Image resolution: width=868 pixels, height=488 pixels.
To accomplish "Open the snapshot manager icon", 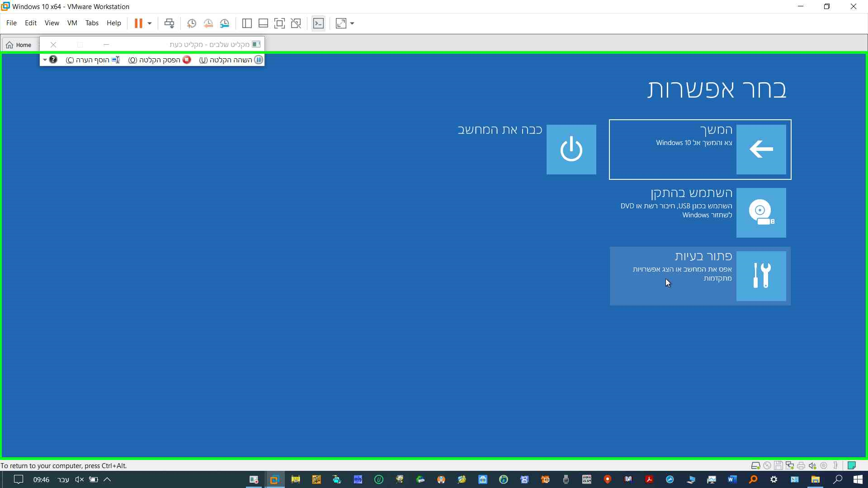I will pos(225,23).
